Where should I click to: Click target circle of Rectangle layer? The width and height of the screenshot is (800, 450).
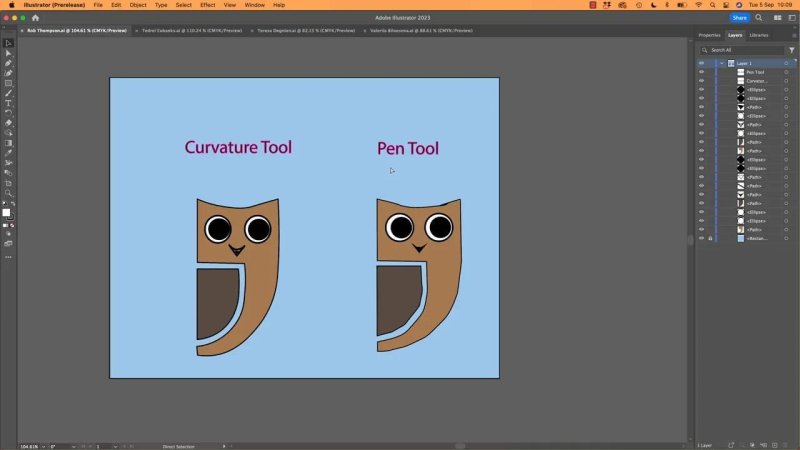point(786,238)
